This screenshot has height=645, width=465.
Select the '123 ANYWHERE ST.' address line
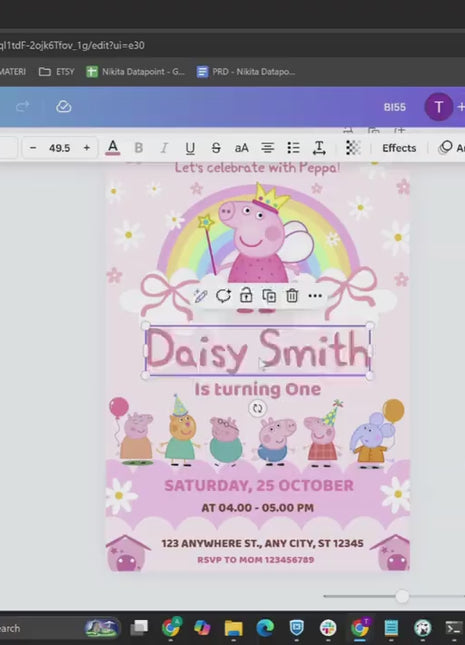[x=262, y=543]
